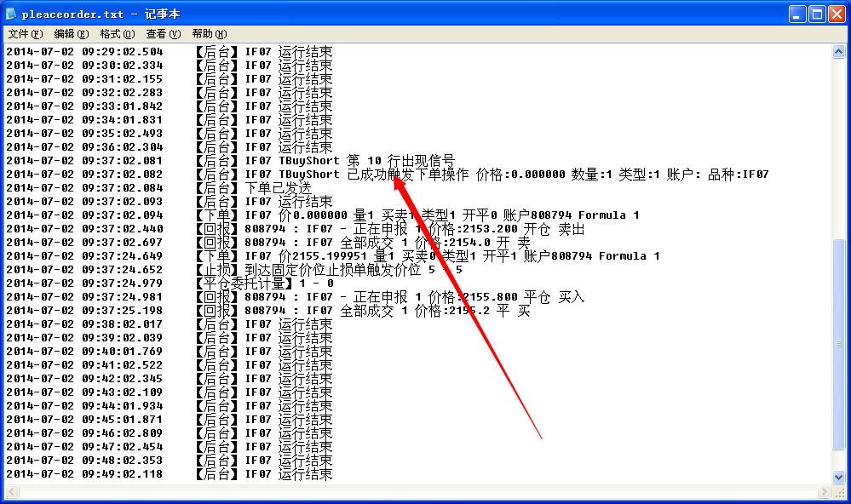Click the line with timestamp 09:38:02.017
851x504 pixels.
tap(170, 324)
